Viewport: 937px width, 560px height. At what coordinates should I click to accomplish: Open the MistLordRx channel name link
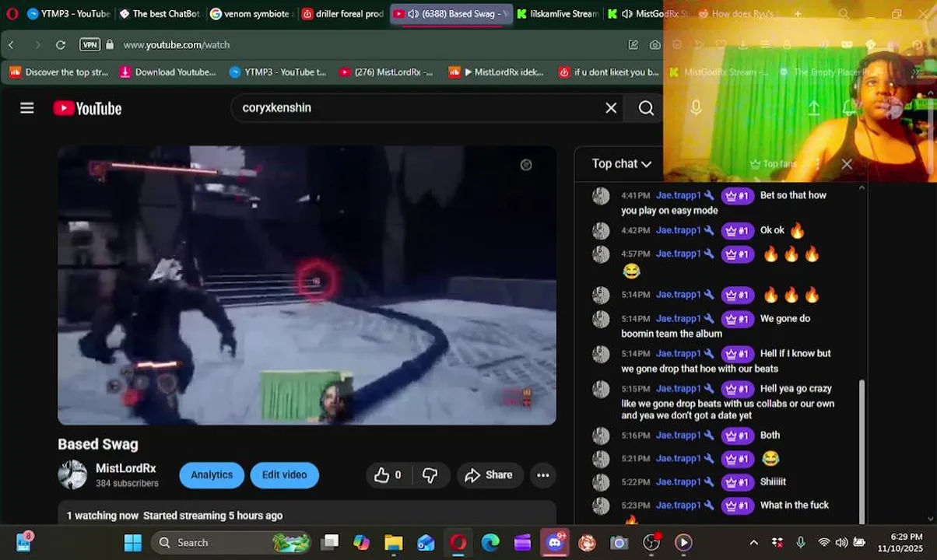[x=126, y=468]
